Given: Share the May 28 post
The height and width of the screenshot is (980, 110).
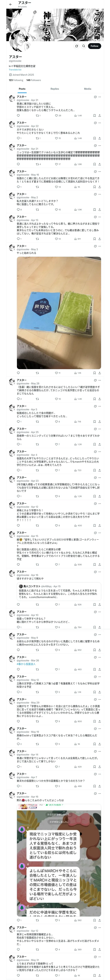Looking at the screenshot, I should point(99,399).
